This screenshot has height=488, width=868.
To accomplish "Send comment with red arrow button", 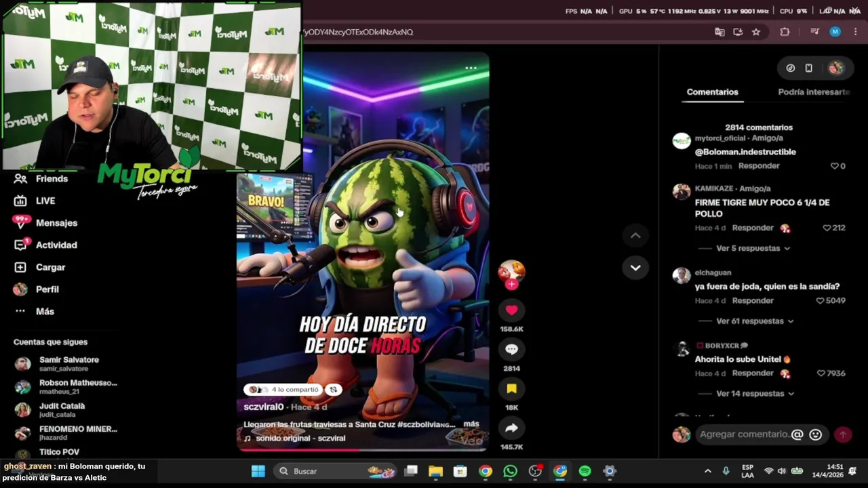I will (843, 434).
